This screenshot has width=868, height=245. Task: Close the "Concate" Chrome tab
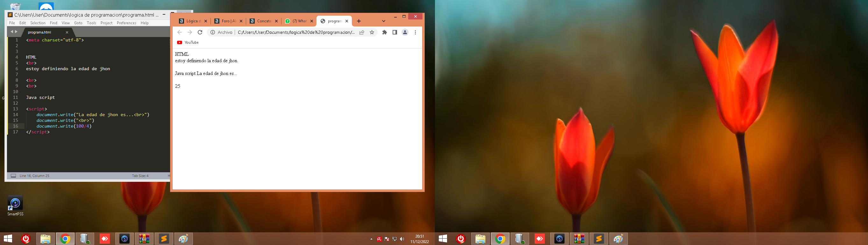point(276,21)
